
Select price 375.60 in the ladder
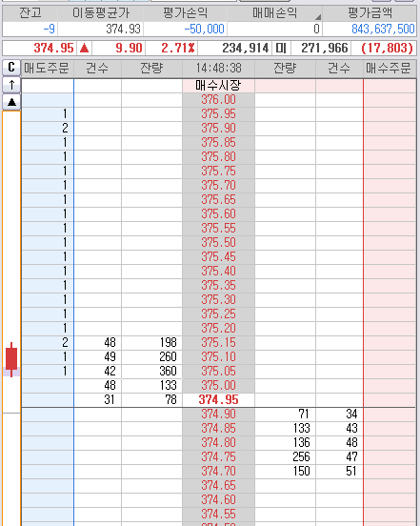(x=218, y=214)
